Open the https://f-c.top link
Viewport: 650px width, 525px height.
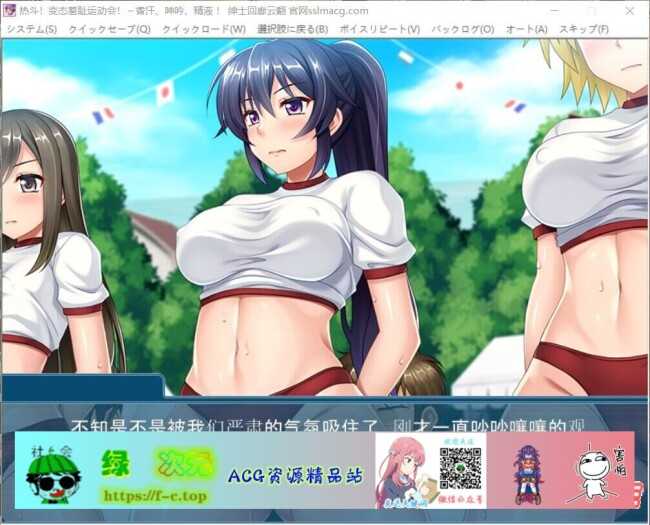pyautogui.click(x=153, y=495)
